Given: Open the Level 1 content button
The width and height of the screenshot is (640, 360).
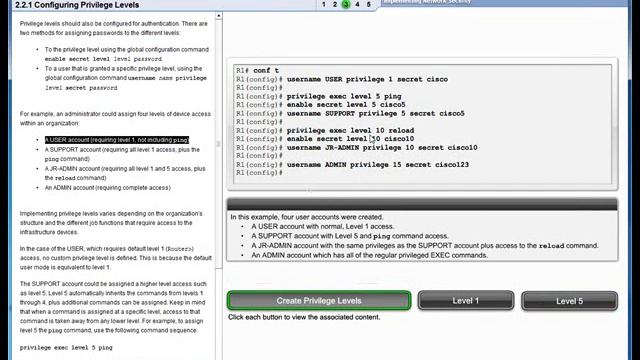Looking at the screenshot, I should 466,301.
